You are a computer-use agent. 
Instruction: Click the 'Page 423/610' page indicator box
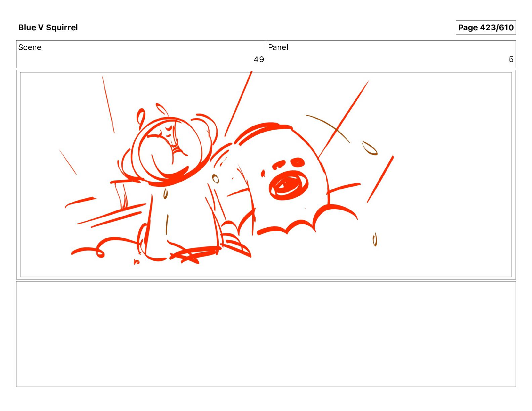point(486,28)
